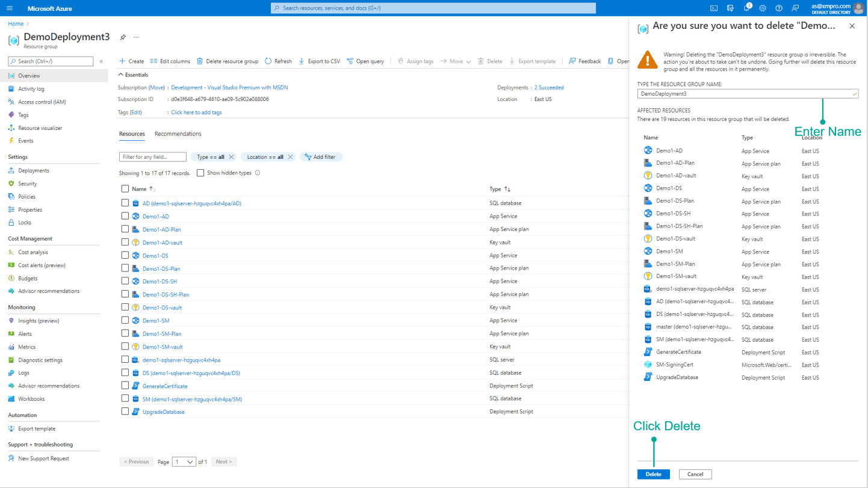Focus the resource group name field
868x488 pixels.
pos(748,94)
